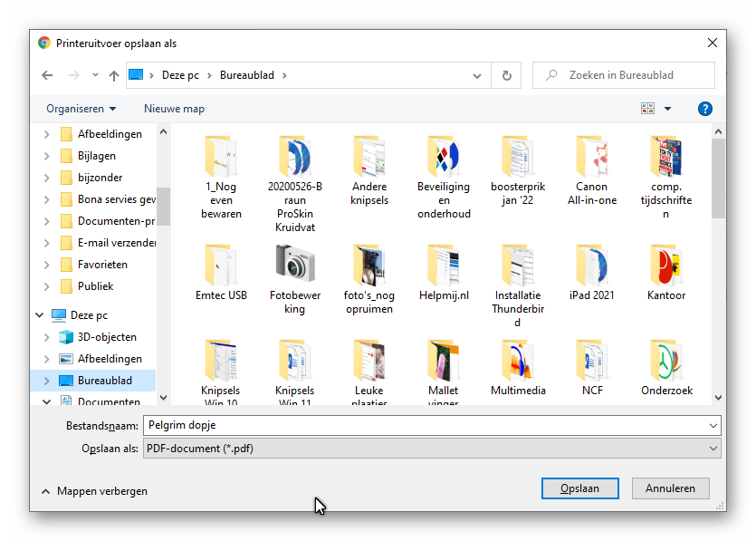Viewport: 756px width, 541px height.
Task: Collapse the Deze pc tree node
Action: (40, 315)
